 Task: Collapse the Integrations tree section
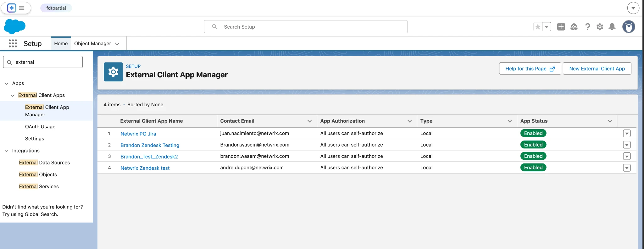(x=6, y=151)
